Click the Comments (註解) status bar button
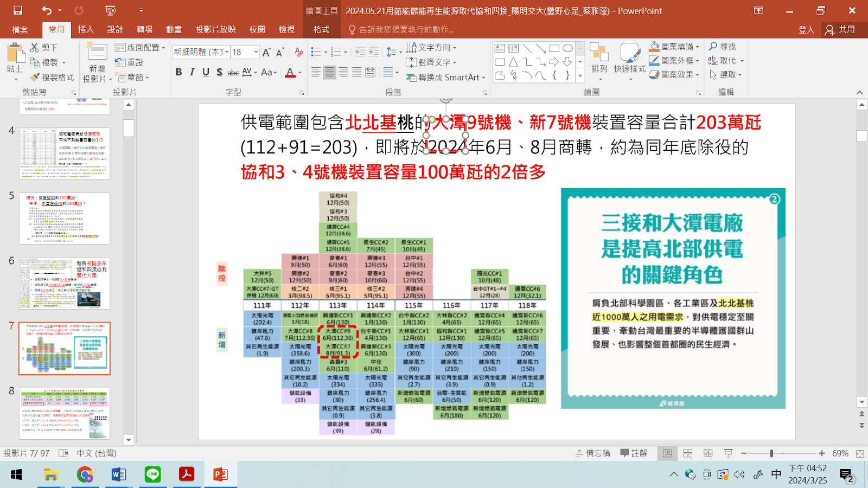Viewport: 868px width, 488px height. click(x=634, y=453)
